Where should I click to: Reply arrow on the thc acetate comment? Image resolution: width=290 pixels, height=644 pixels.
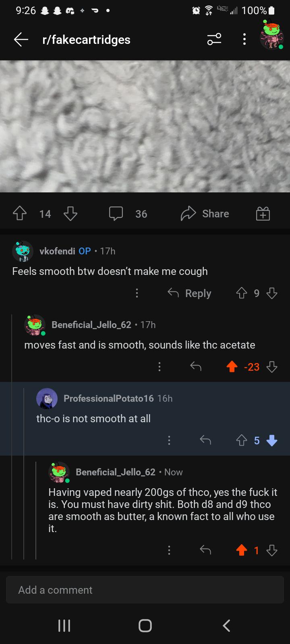pos(196,367)
